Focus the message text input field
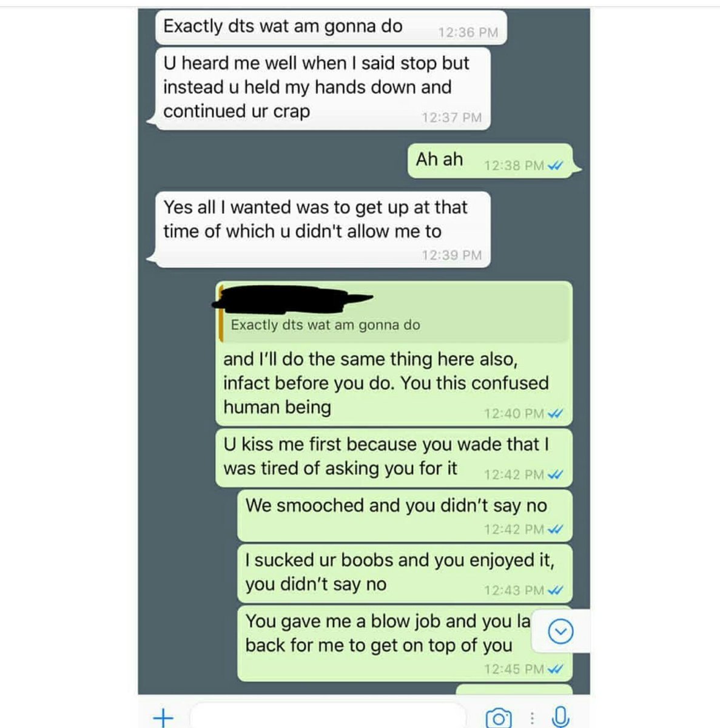The width and height of the screenshot is (720, 728). 328,717
